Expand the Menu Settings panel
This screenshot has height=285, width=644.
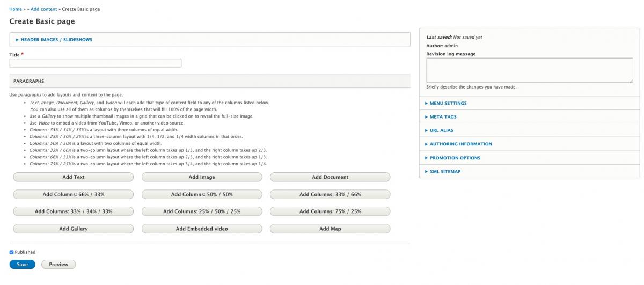coord(448,103)
